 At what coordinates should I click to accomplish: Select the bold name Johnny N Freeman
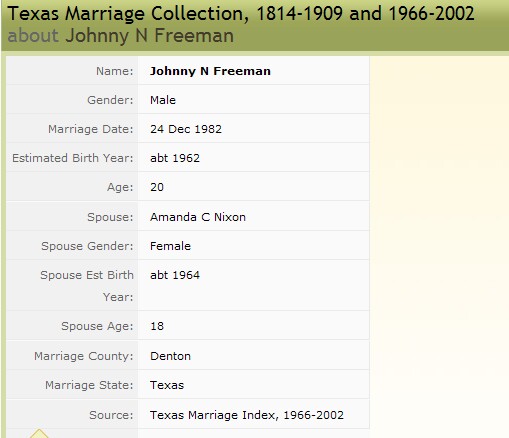[x=210, y=71]
